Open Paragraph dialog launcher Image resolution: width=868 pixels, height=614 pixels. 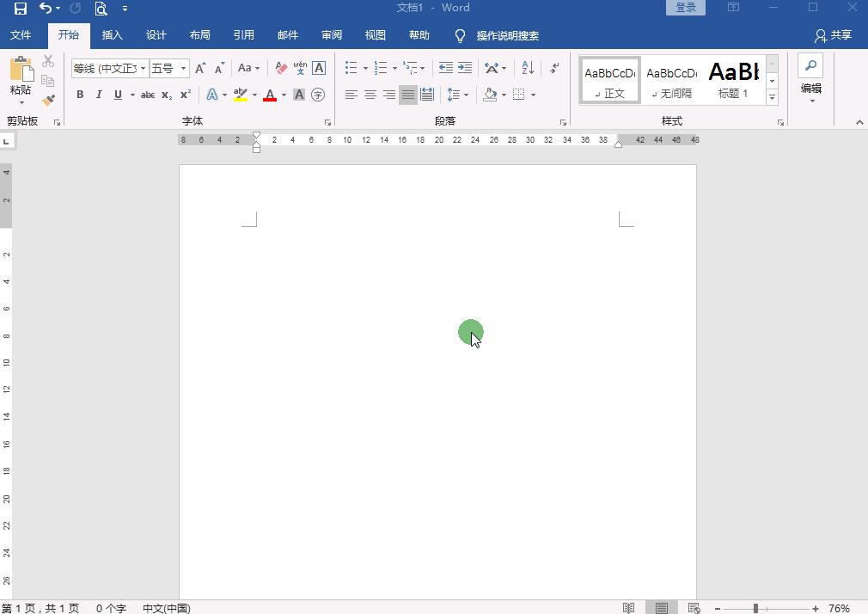click(x=563, y=122)
